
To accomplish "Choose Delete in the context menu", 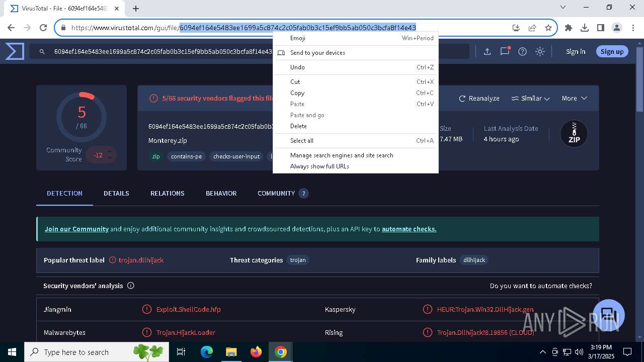I will point(356,126).
